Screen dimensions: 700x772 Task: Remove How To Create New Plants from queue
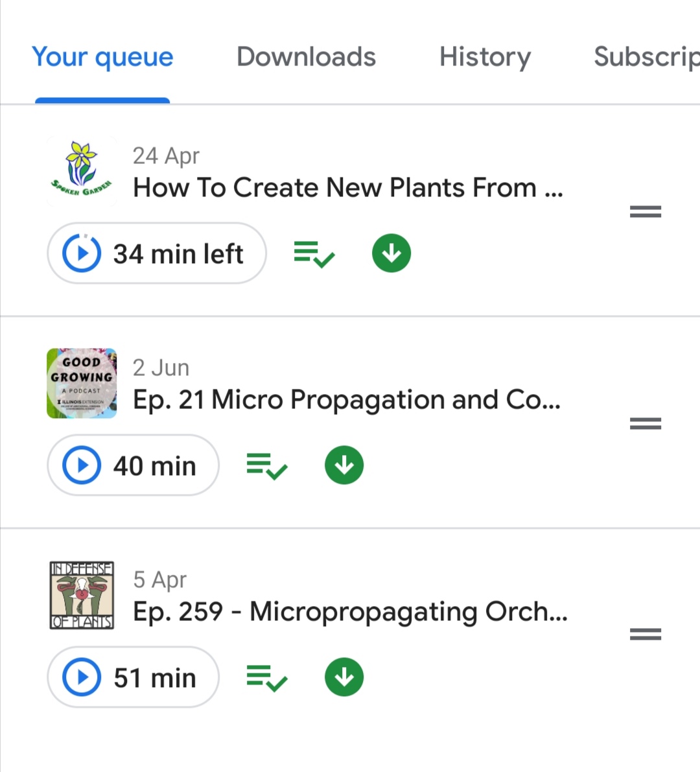point(314,254)
